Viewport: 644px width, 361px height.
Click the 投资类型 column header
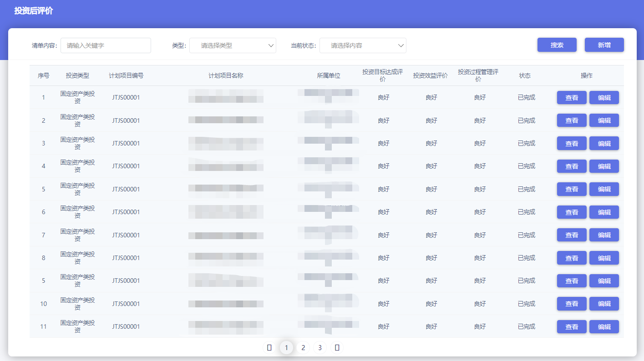(77, 75)
